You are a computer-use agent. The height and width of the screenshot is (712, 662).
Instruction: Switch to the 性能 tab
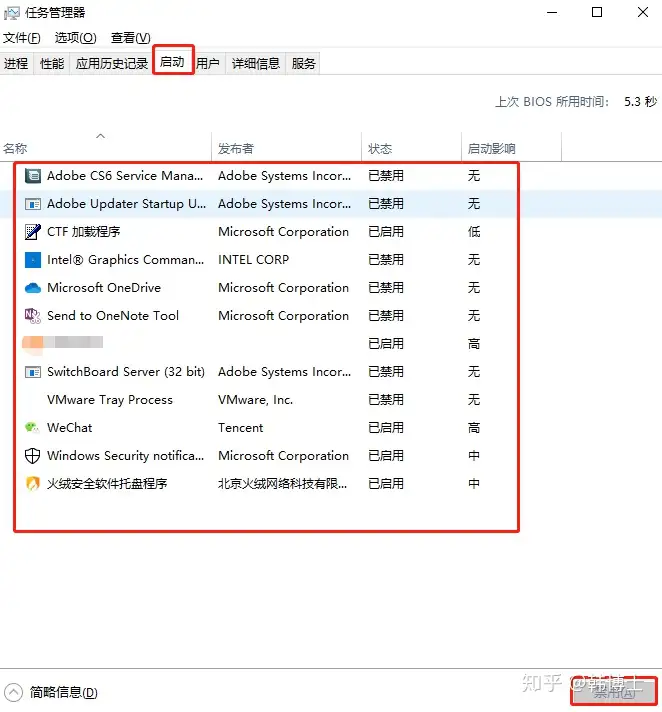click(x=52, y=63)
